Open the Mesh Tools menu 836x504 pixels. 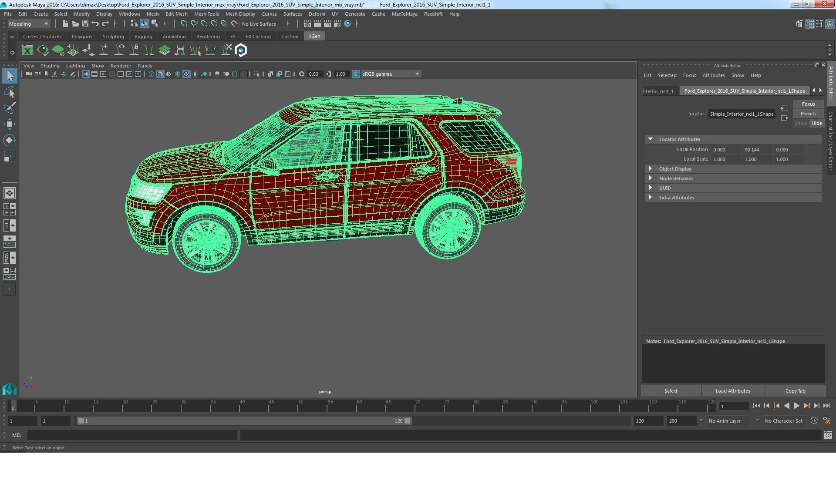(206, 14)
